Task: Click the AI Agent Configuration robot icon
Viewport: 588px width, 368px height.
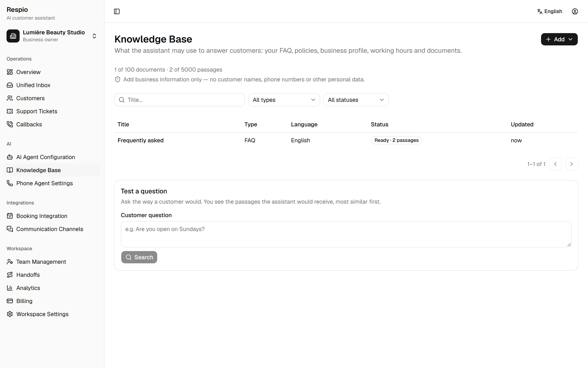Action: tap(10, 157)
